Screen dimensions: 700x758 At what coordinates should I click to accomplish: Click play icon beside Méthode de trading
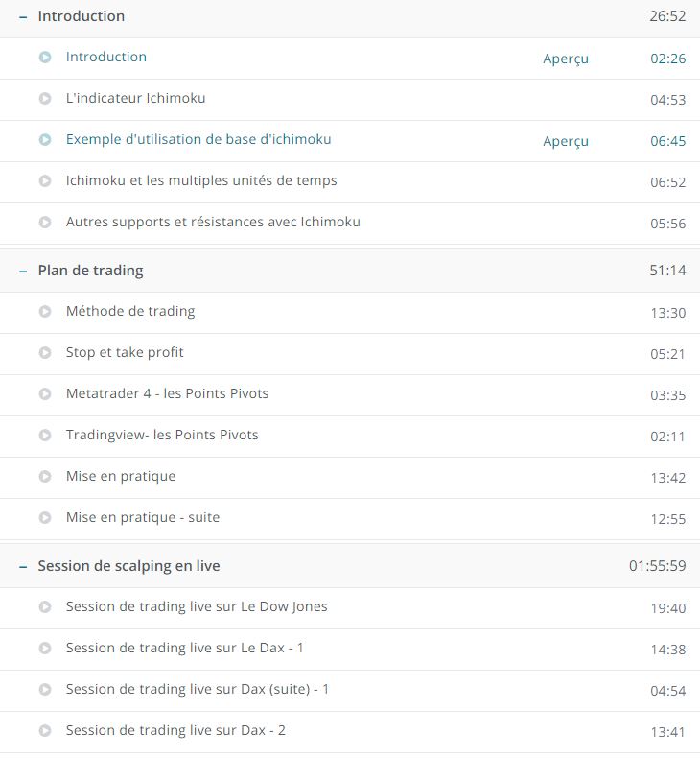[45, 312]
